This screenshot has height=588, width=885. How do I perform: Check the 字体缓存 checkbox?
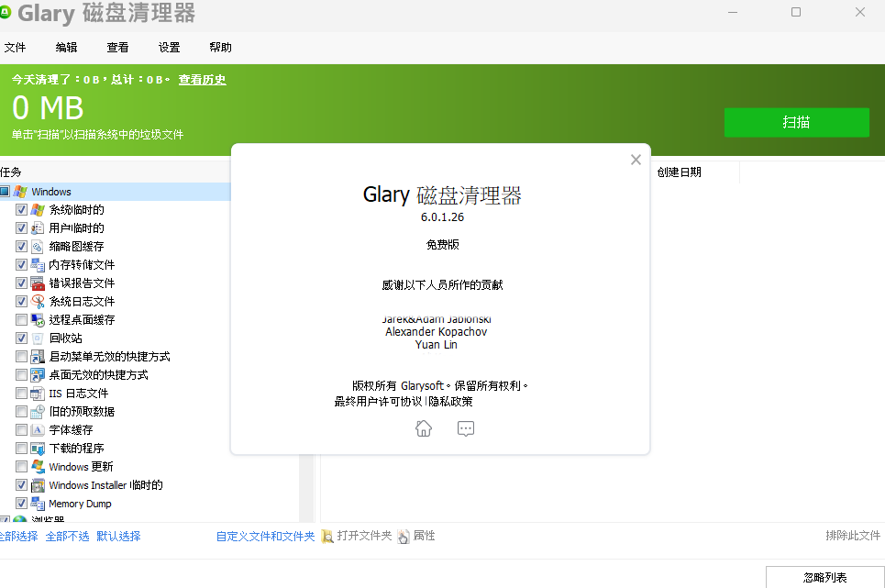tap(21, 430)
